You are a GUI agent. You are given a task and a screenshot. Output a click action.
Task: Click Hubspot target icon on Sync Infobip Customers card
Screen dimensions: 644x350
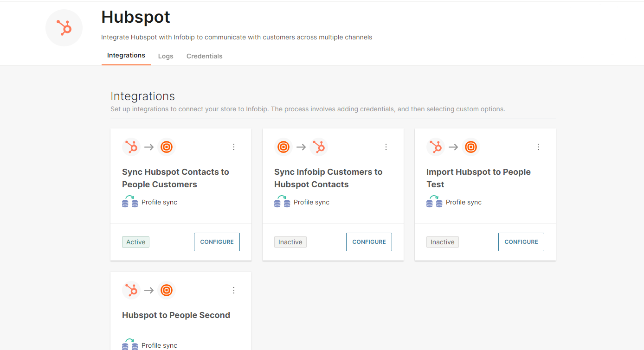tap(318, 147)
